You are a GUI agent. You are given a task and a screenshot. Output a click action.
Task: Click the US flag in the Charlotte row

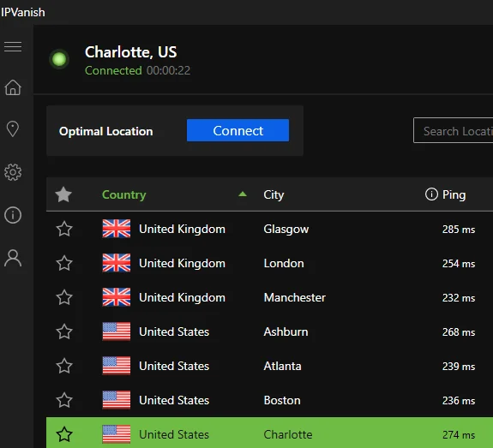117,434
